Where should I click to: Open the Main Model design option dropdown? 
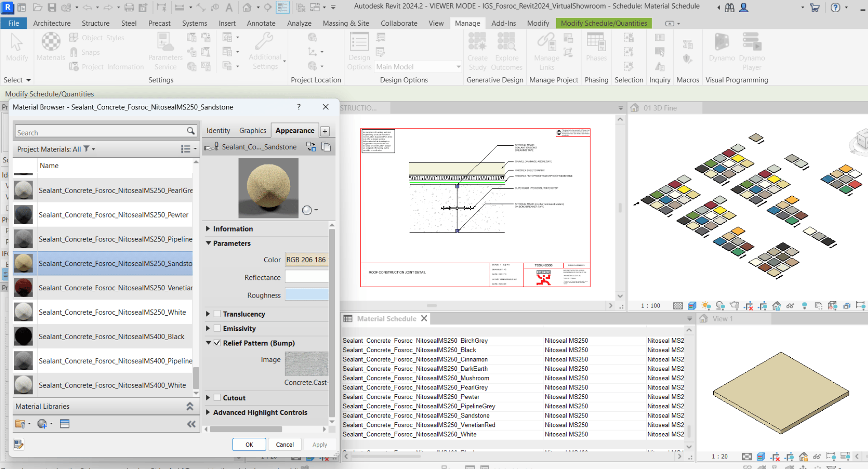click(x=418, y=67)
